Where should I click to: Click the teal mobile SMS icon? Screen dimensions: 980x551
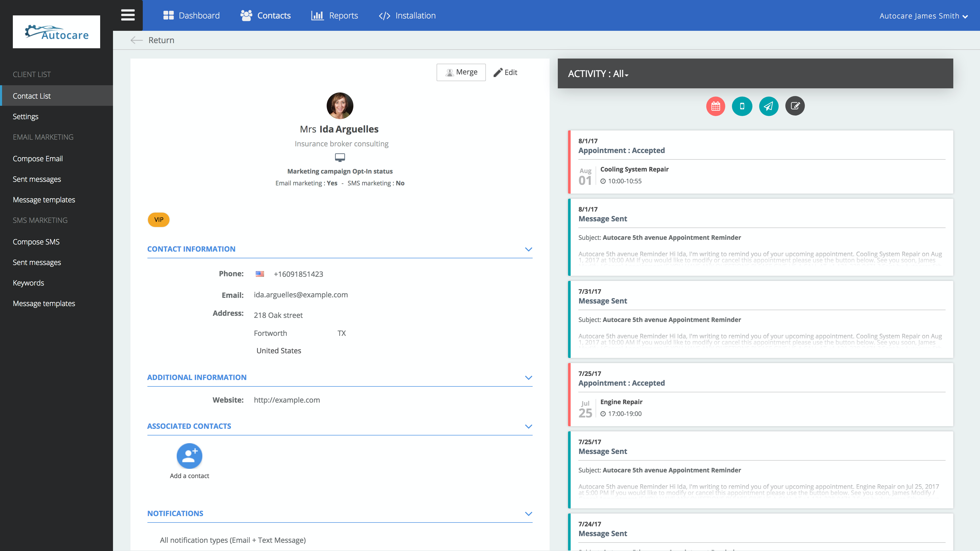tap(742, 106)
